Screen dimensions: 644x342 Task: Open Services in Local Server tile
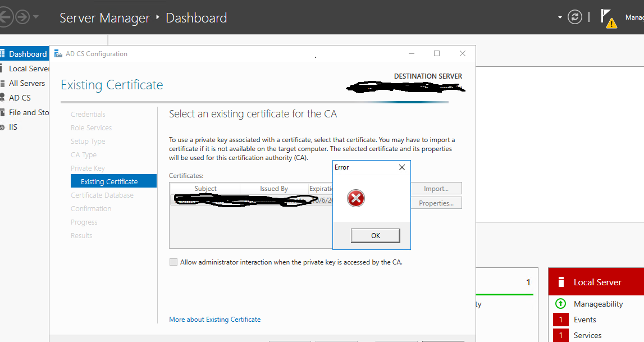point(587,335)
